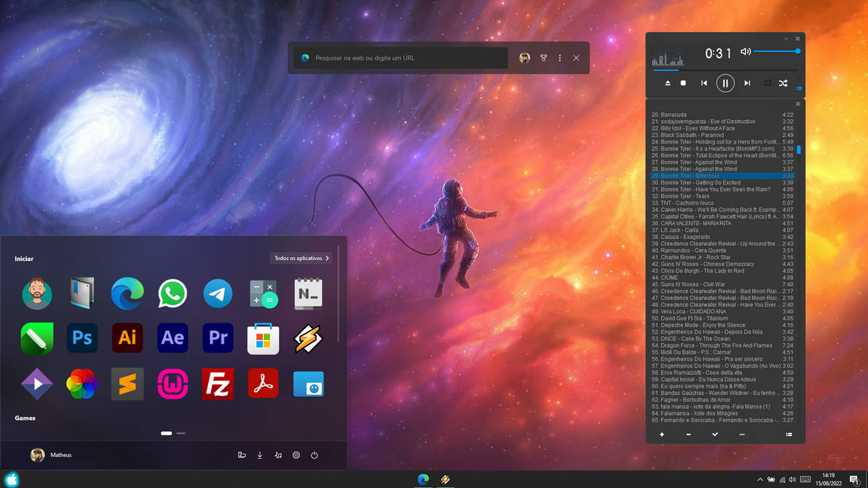Toggle repeat mode in the music player
Viewport: 868px width, 488px height.
[x=767, y=83]
